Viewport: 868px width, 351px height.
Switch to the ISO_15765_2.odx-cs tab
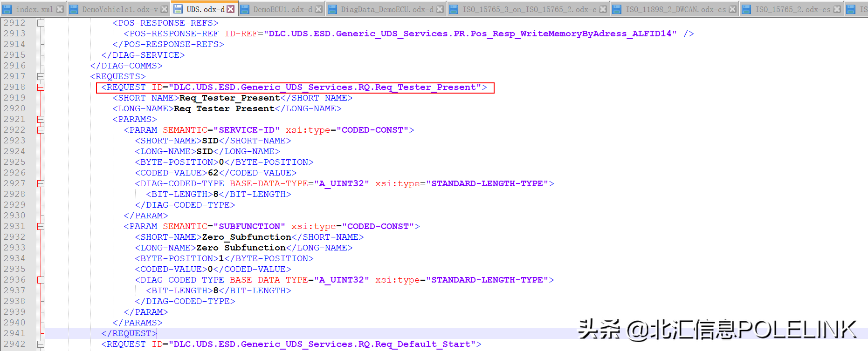pyautogui.click(x=792, y=9)
